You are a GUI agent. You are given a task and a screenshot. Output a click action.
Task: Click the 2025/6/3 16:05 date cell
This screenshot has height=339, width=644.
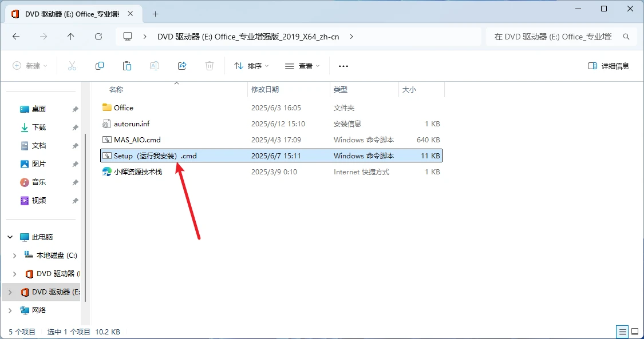click(276, 108)
